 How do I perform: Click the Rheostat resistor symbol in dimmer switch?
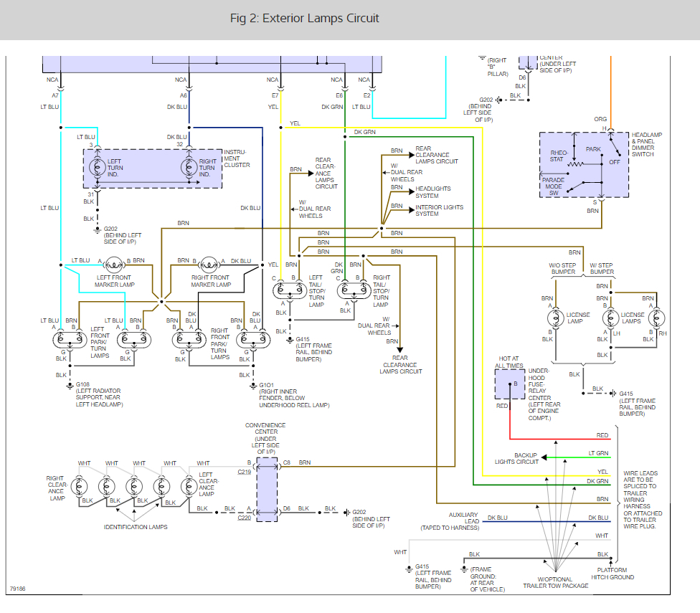coord(574,164)
